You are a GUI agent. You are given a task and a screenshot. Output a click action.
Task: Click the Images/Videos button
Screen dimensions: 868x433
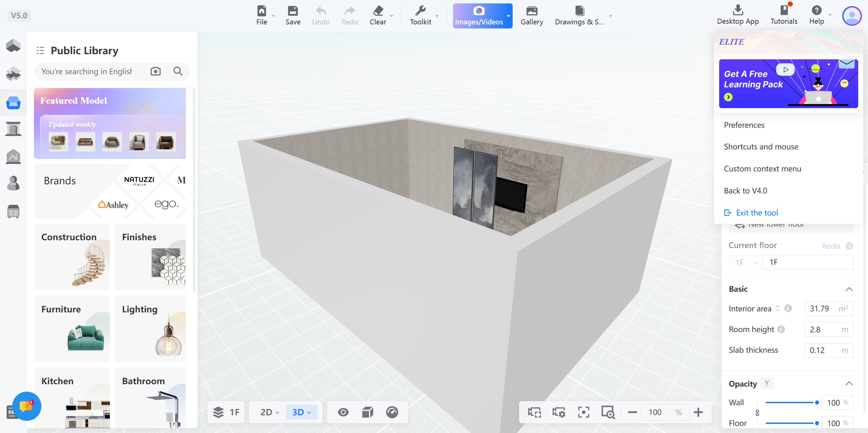point(479,16)
